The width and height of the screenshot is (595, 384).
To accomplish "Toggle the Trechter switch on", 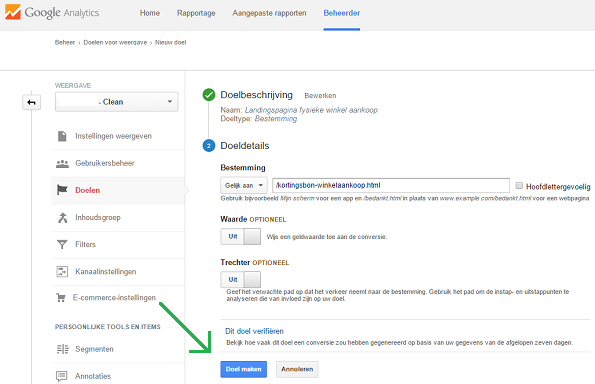I will pyautogui.click(x=241, y=280).
